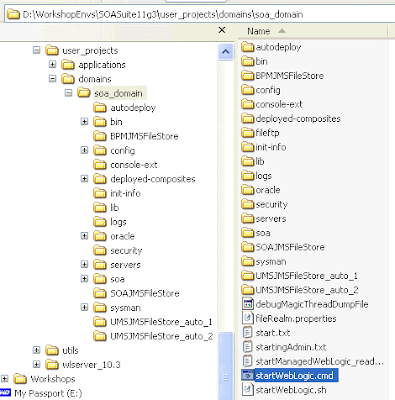Viewport: 395px width, 400px height.
Task: Open startWebLogic.cmd batch file icon
Action: 247,375
